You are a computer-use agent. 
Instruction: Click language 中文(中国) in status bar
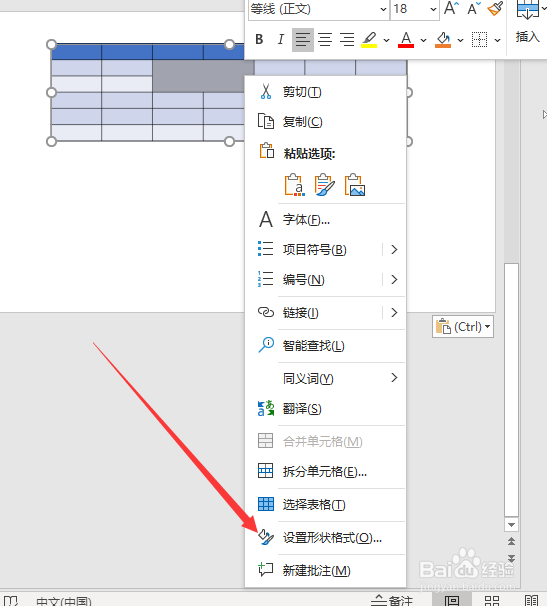tap(64, 601)
